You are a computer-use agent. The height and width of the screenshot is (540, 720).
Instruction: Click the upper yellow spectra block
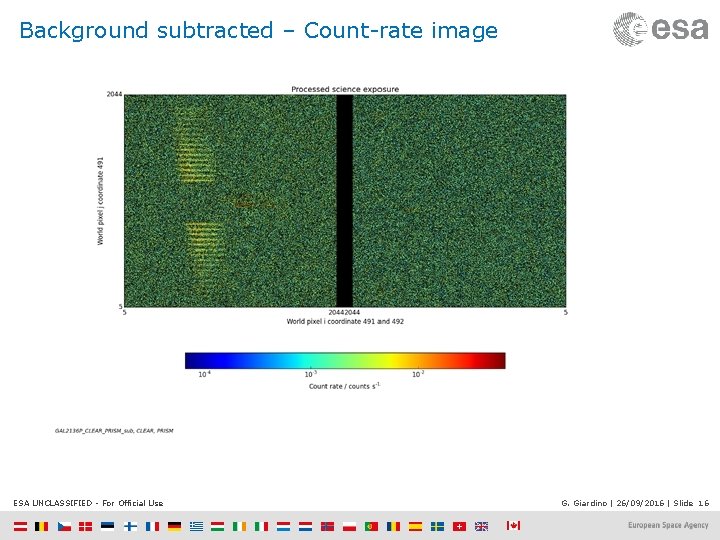[195, 146]
